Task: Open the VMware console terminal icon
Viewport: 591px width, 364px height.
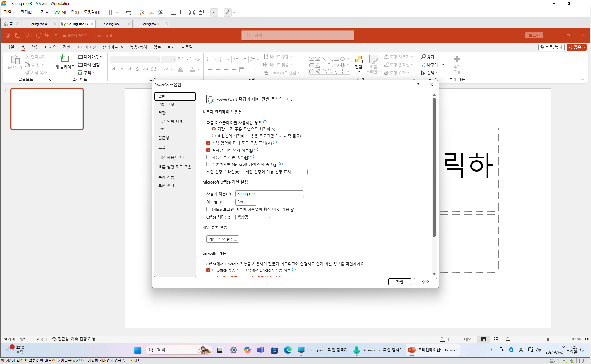Action: (214, 12)
